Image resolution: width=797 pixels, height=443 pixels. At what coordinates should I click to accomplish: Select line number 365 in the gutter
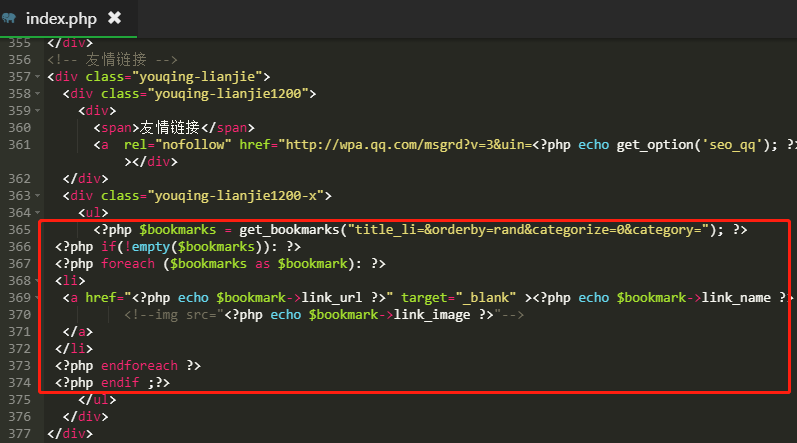tap(19, 230)
